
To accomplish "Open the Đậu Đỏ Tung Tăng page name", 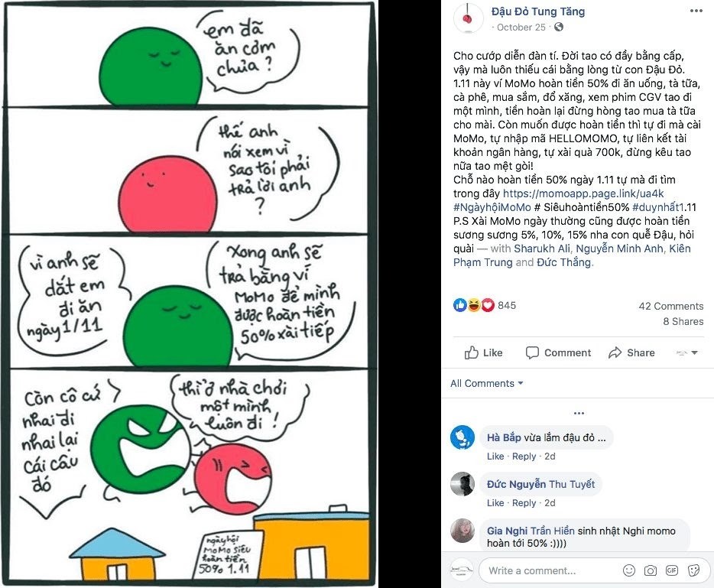I will 537,11.
